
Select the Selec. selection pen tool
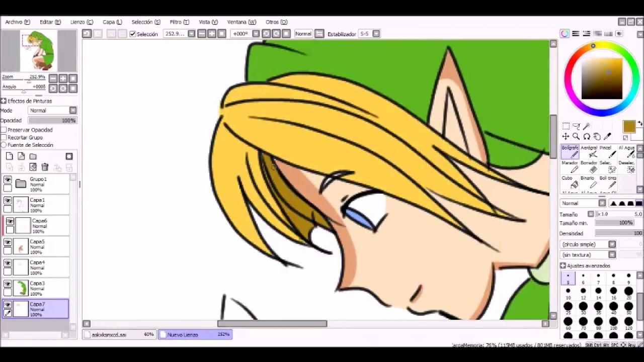pos(608,167)
